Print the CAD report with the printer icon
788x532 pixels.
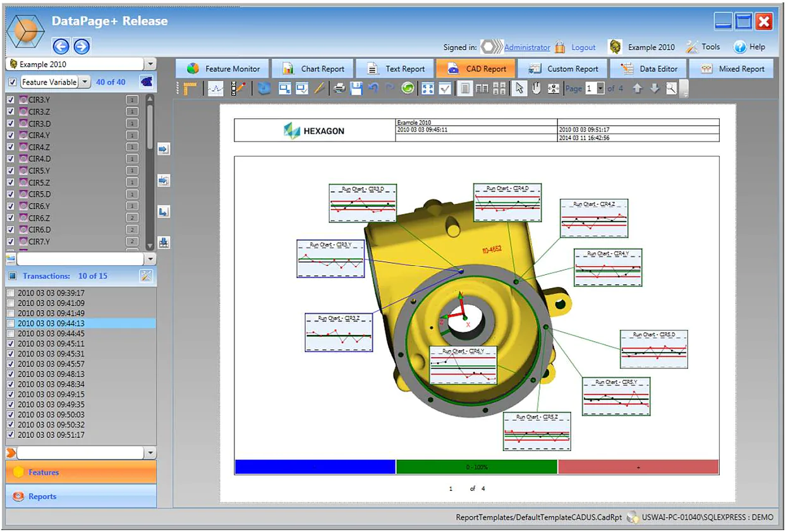[340, 89]
